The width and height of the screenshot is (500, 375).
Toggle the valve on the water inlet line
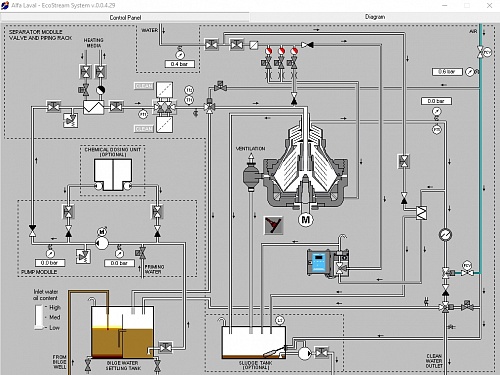click(x=211, y=44)
